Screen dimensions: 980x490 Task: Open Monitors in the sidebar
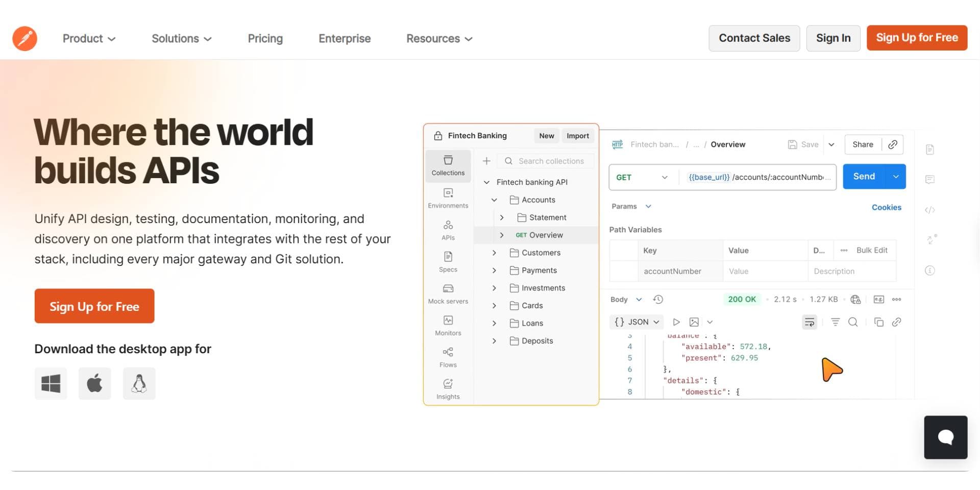tap(448, 326)
